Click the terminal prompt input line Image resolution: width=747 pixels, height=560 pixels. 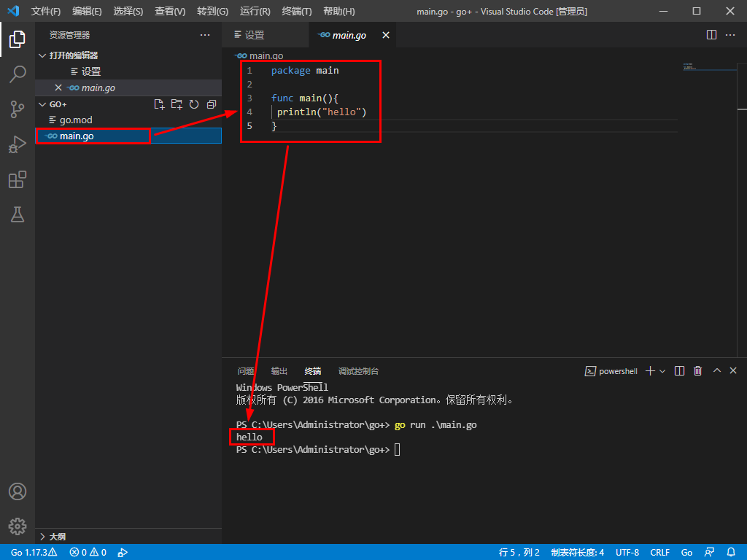pos(318,449)
